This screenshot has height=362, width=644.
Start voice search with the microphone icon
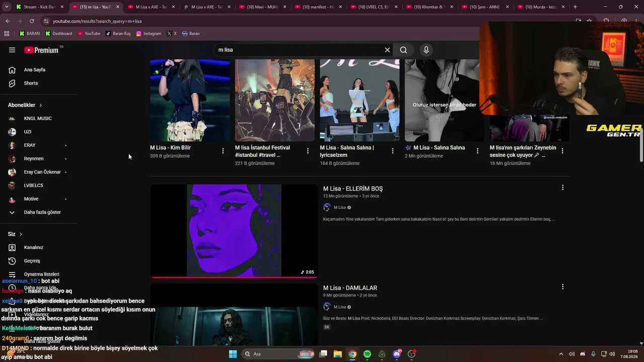coord(426,50)
